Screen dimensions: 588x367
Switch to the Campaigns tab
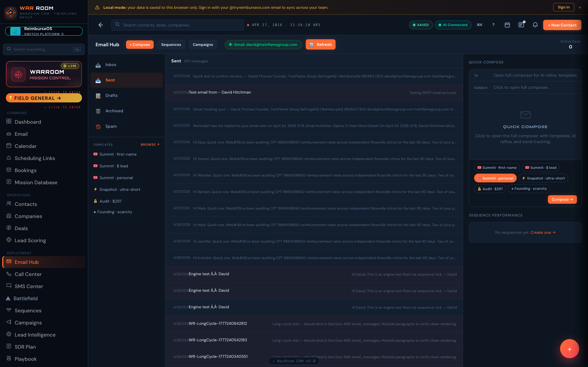pos(203,44)
